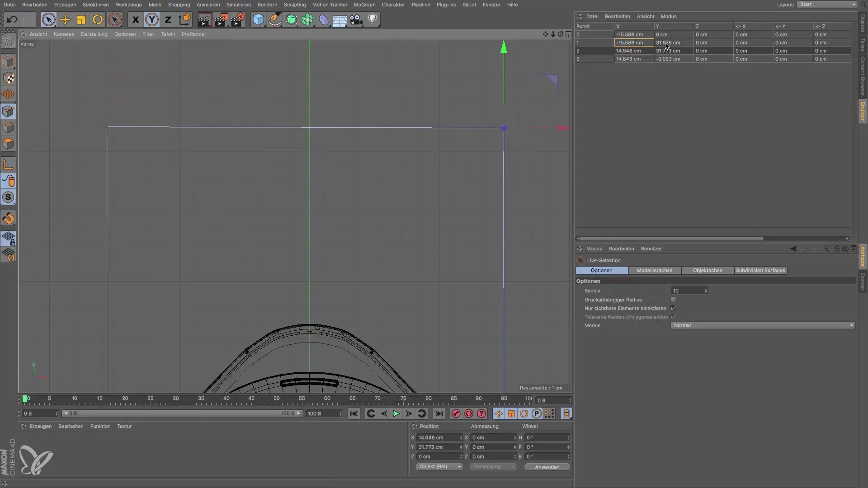
Task: Add a Camera object
Action: click(x=356, y=20)
